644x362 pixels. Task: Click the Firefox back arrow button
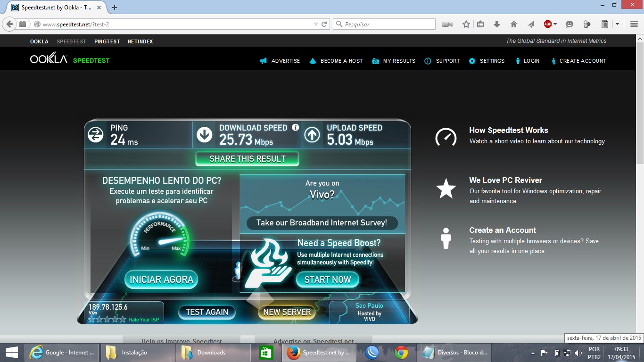coord(9,24)
